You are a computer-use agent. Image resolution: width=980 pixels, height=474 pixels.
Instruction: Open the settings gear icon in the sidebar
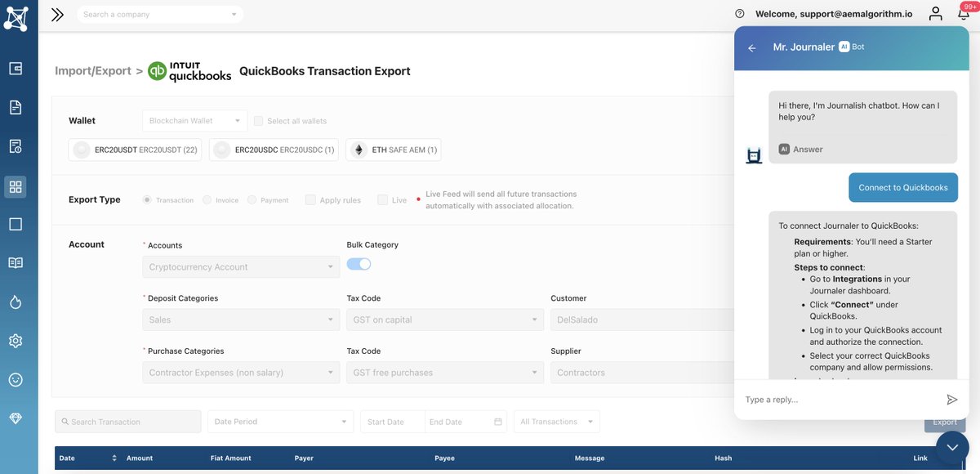click(16, 341)
